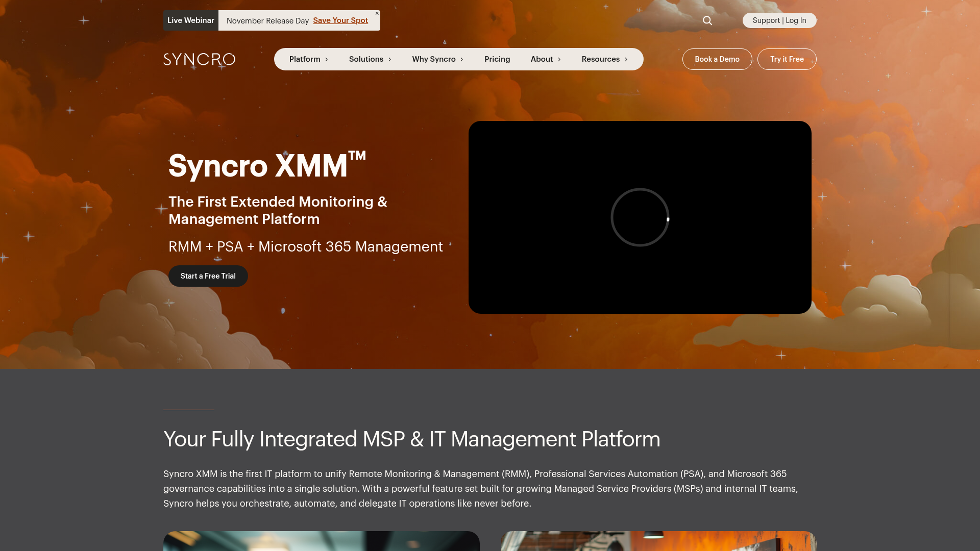980x551 pixels.
Task: Click the magnifying glass in the header
Action: (x=707, y=20)
